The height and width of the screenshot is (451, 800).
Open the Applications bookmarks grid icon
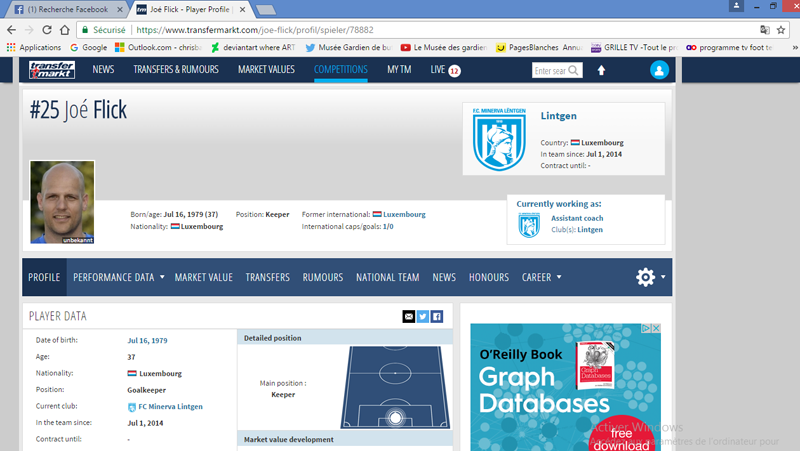11,47
